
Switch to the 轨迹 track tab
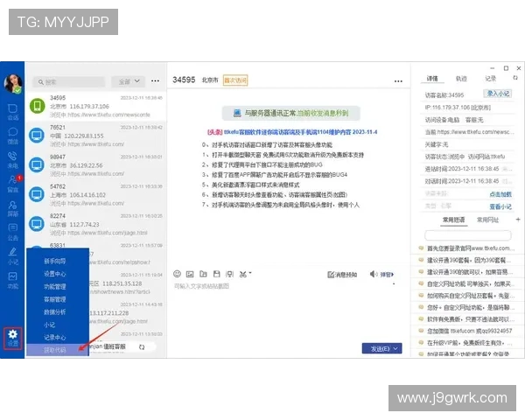click(x=461, y=79)
